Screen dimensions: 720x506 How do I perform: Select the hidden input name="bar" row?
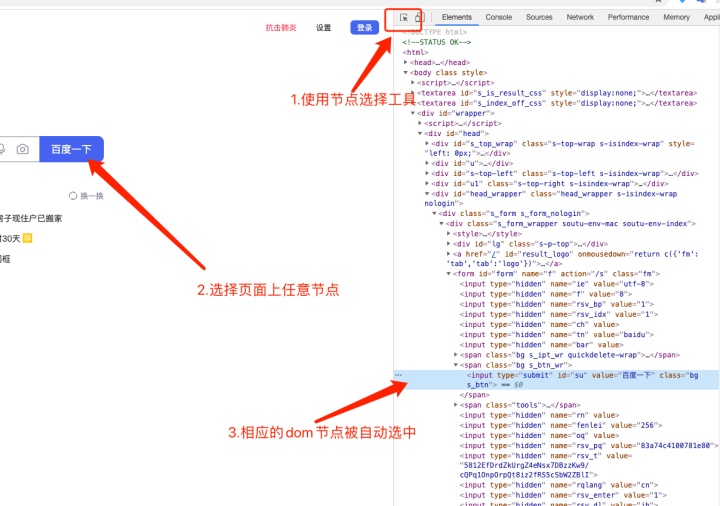pyautogui.click(x=541, y=344)
